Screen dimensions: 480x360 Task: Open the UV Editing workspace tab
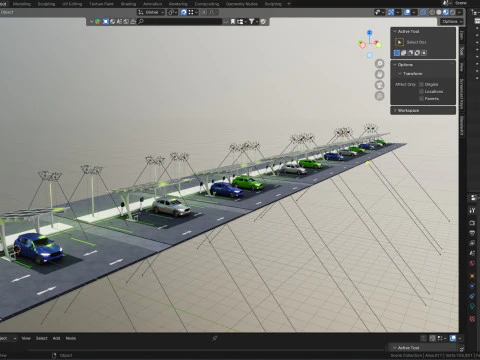click(72, 4)
